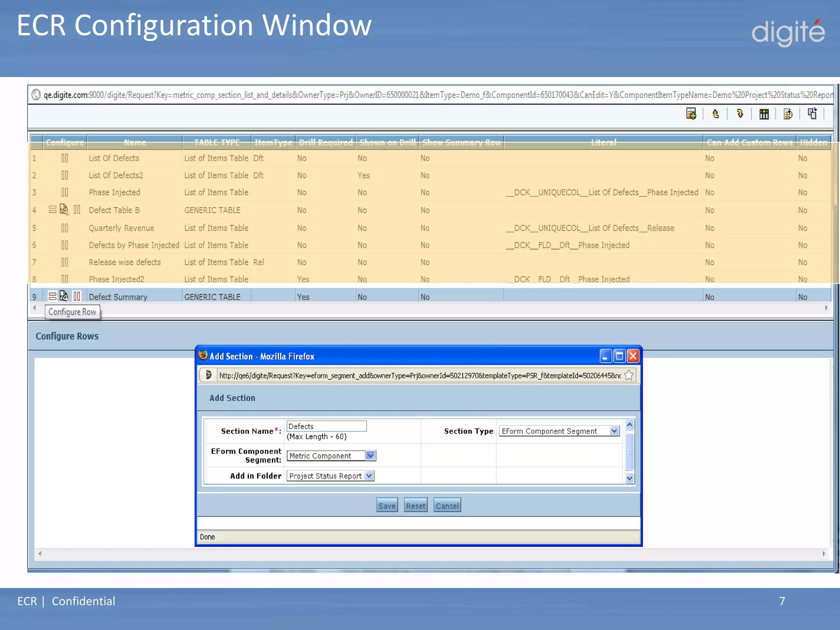
Task: Click Rel item type for Release wise defects
Action: click(x=258, y=262)
